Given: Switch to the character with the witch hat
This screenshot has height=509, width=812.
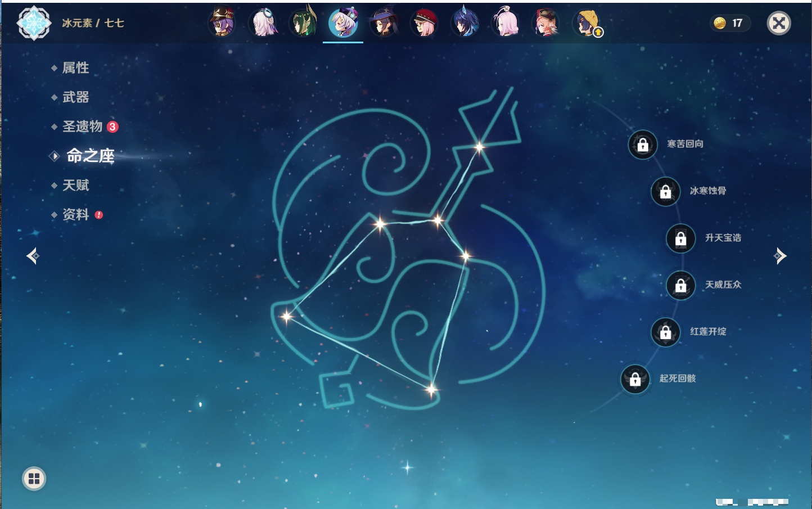Looking at the screenshot, I should [x=384, y=23].
